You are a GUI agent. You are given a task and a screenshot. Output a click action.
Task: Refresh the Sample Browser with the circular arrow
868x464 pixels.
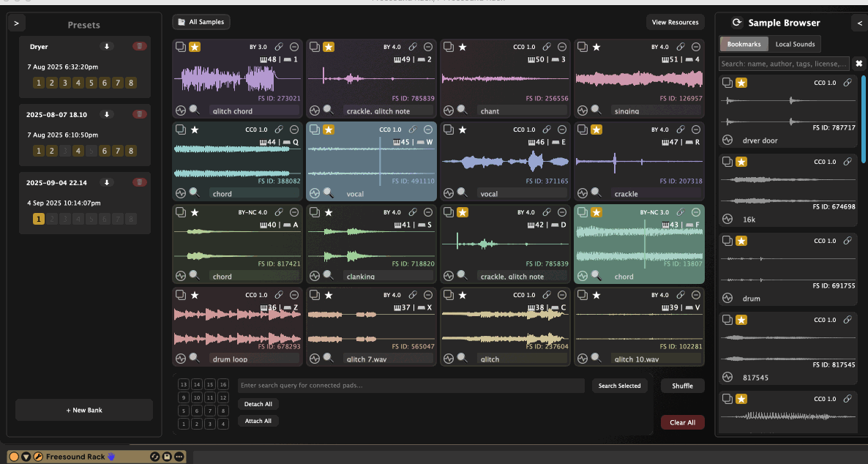point(738,22)
